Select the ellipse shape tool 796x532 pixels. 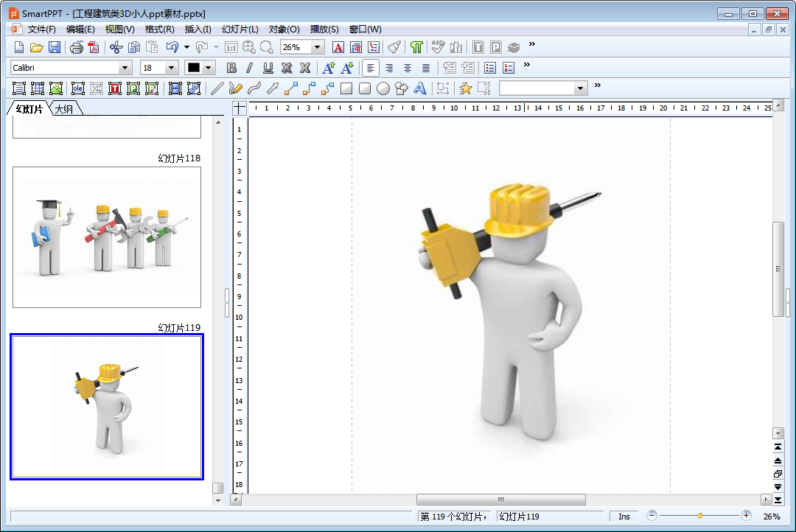pyautogui.click(x=383, y=88)
